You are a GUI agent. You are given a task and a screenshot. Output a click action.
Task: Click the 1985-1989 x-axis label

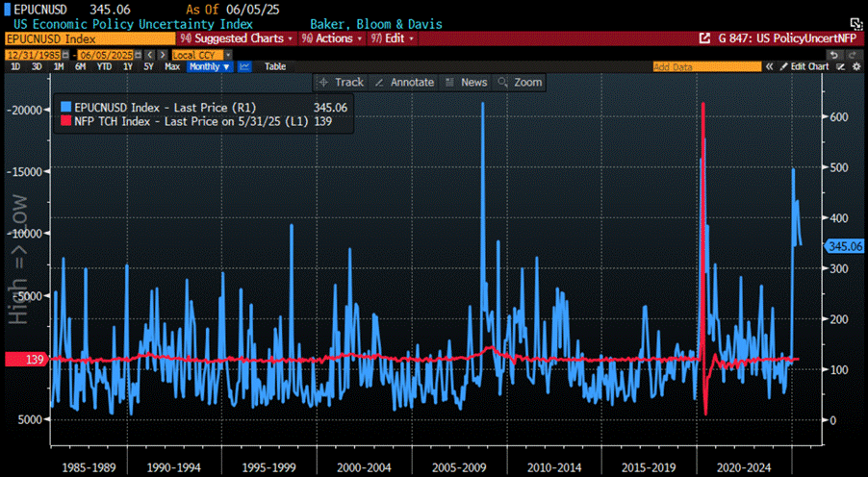pos(89,467)
